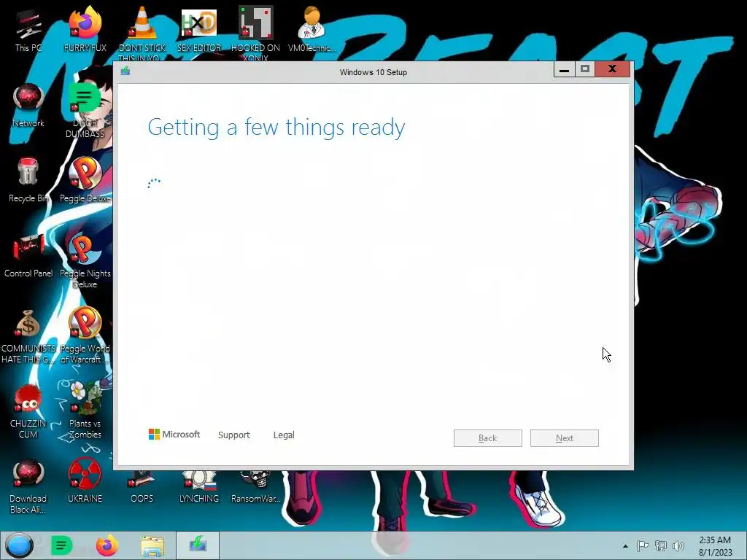Screen dimensions: 747x560
Task: Open the network tray icon
Action: tap(661, 546)
